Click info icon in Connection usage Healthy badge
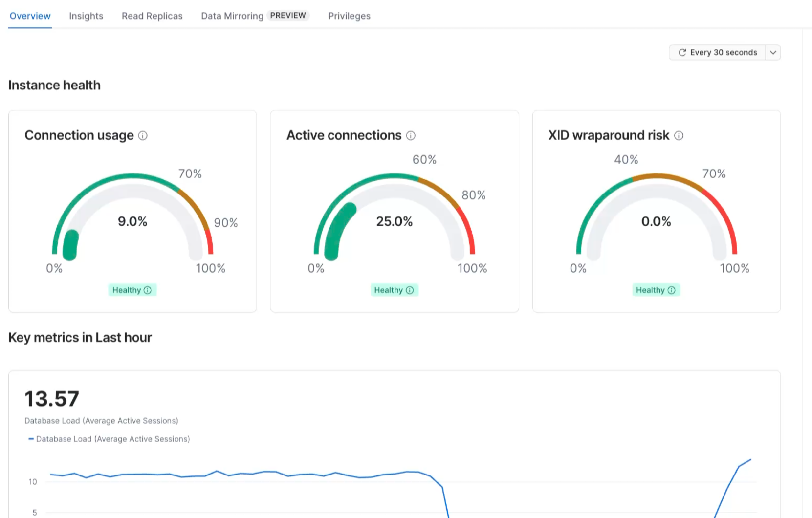This screenshot has width=812, height=518. pos(148,290)
